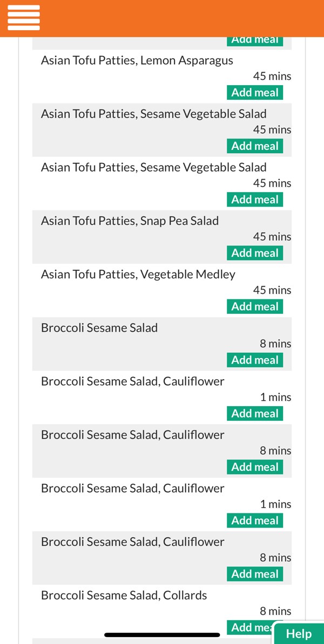The width and height of the screenshot is (324, 644).
Task: Select the Snap Pea Salad meal name text
Action: pyautogui.click(x=130, y=220)
